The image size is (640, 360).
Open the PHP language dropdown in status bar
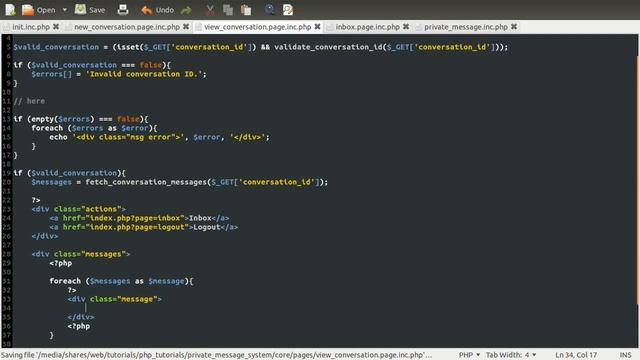(x=469, y=355)
